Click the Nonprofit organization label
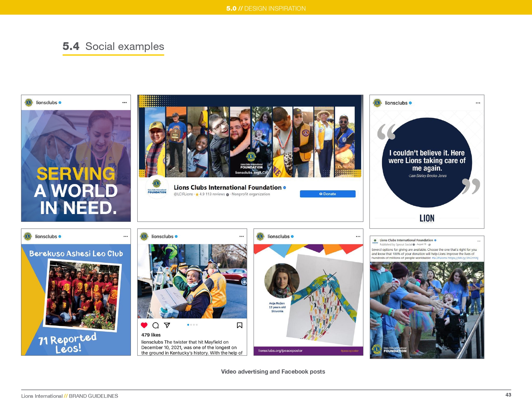The height and width of the screenshot is (411, 532). (251, 194)
